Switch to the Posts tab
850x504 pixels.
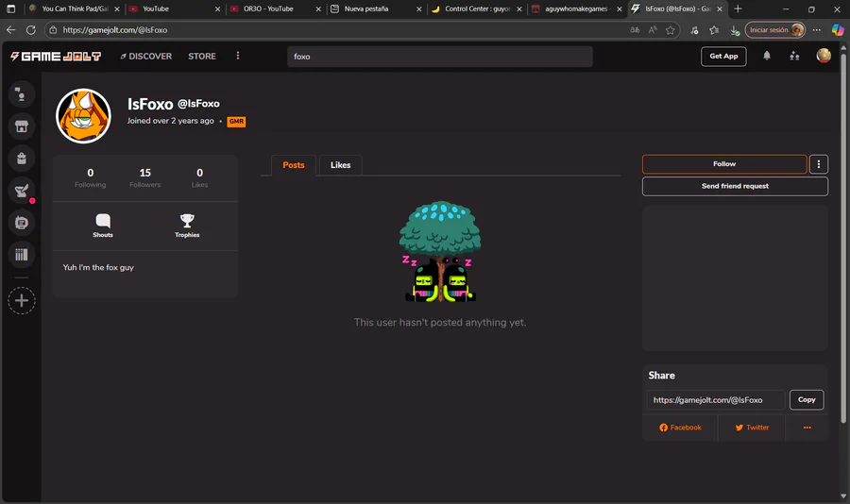pos(294,165)
